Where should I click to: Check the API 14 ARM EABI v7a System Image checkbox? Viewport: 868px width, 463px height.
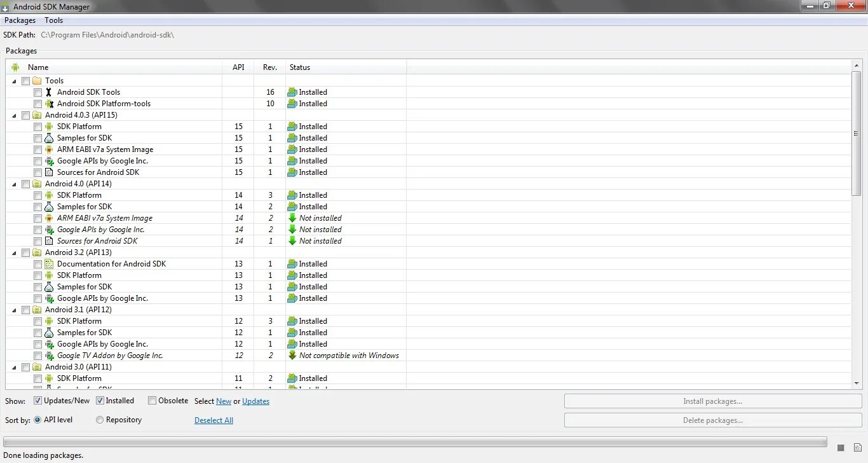[x=37, y=218]
